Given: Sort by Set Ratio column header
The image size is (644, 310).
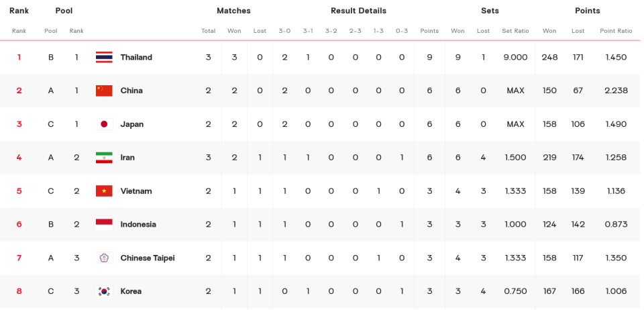Looking at the screenshot, I should [515, 31].
